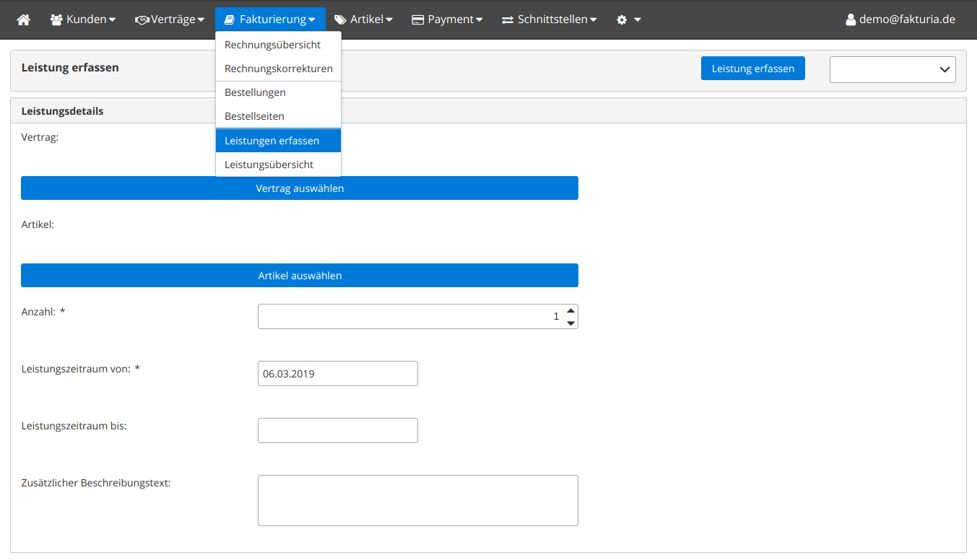Viewport: 977px width, 560px height.
Task: Choose Rechnungskorrekturen menu entry
Action: (x=278, y=69)
